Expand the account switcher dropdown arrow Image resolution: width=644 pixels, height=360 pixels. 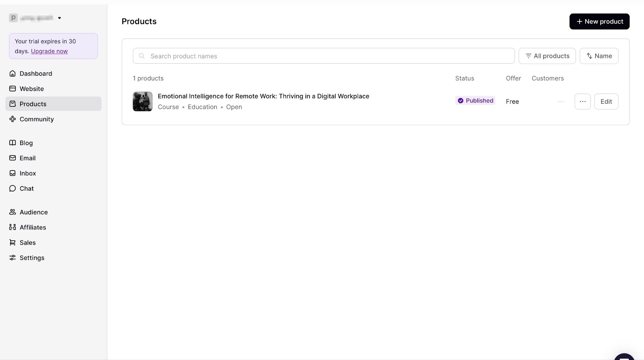(x=60, y=18)
